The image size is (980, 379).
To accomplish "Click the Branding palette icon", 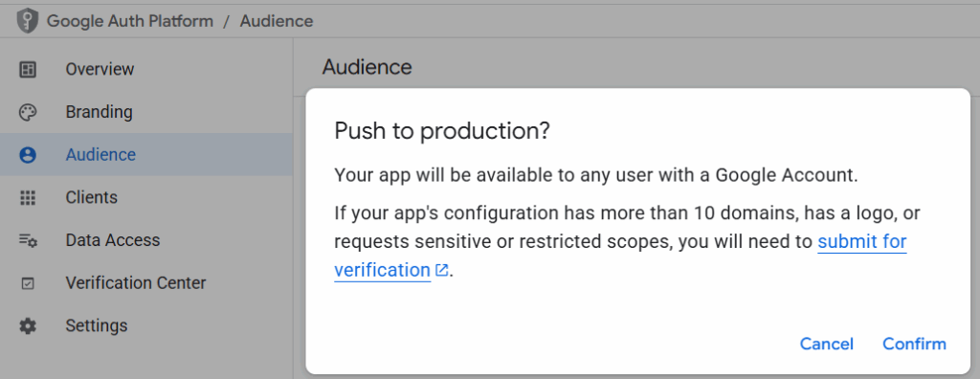I will pyautogui.click(x=28, y=113).
